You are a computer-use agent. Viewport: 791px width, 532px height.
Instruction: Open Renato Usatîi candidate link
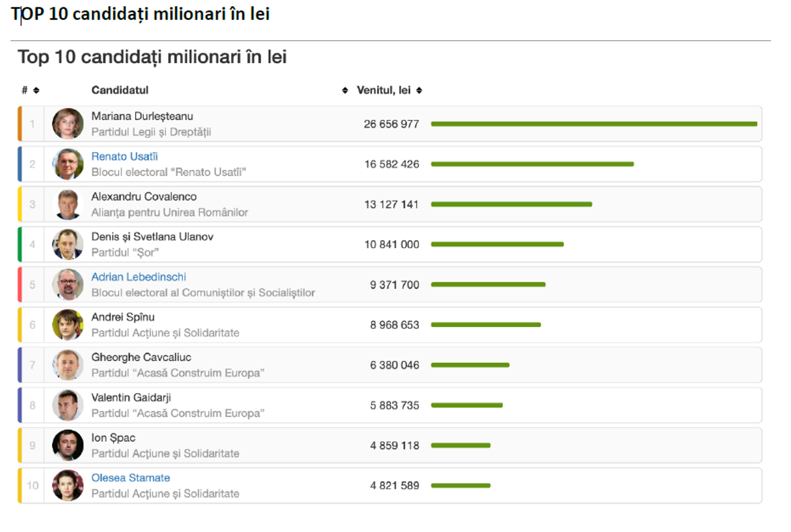coord(125,156)
